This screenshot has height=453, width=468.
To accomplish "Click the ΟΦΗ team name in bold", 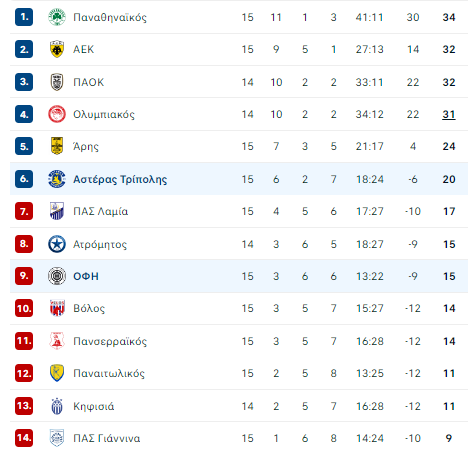I will click(86, 276).
